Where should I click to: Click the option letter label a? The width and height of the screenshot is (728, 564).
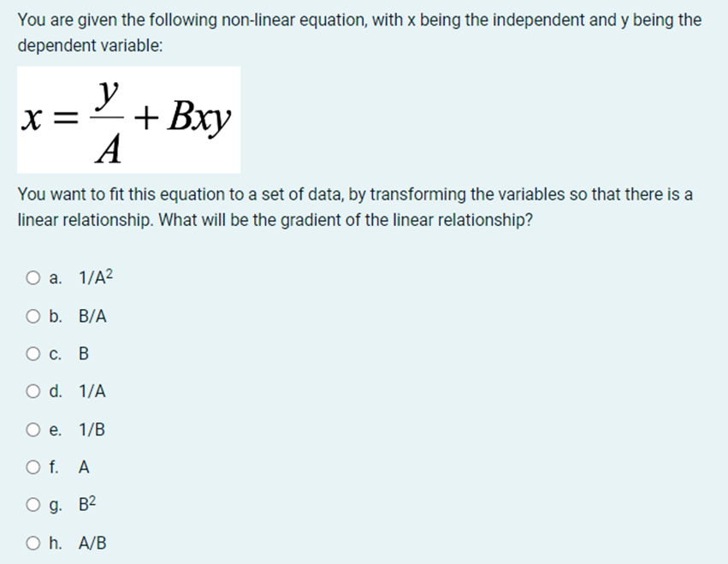(53, 276)
